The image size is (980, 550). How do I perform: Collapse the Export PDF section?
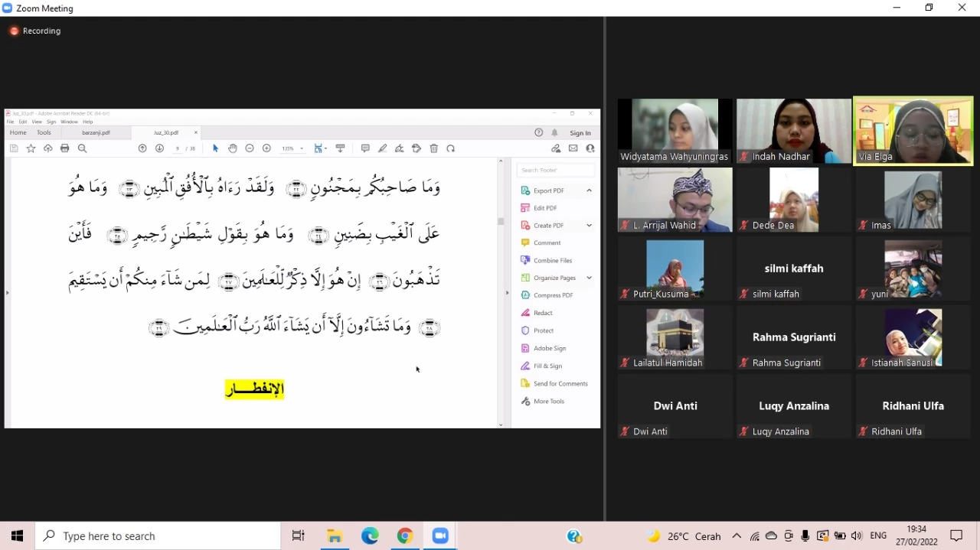[x=589, y=190]
